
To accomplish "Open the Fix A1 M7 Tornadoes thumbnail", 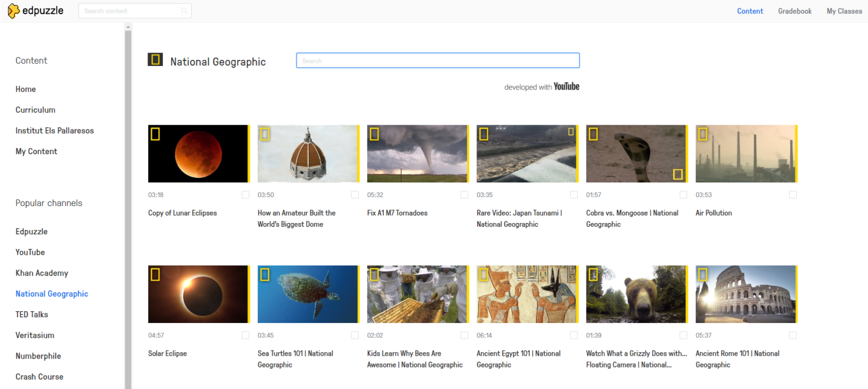I will pyautogui.click(x=418, y=154).
